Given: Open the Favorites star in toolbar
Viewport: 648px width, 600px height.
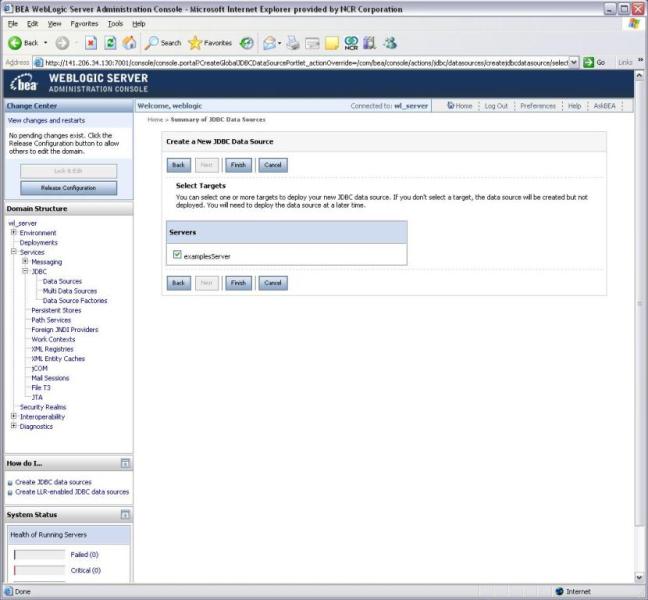Looking at the screenshot, I should pyautogui.click(x=194, y=43).
